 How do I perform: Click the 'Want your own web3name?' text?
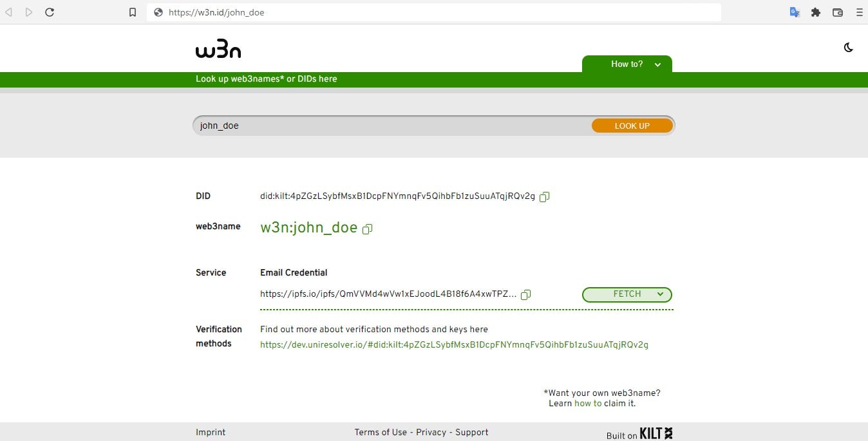point(602,393)
